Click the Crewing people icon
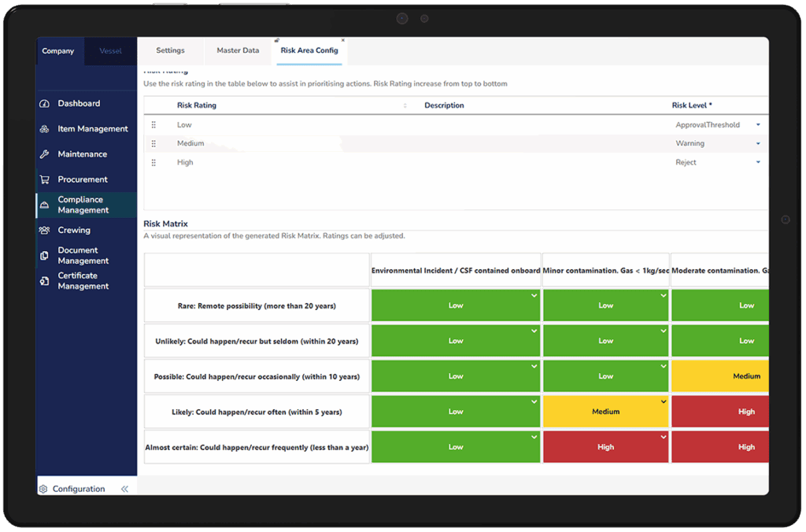The height and width of the screenshot is (532, 806). (x=44, y=231)
